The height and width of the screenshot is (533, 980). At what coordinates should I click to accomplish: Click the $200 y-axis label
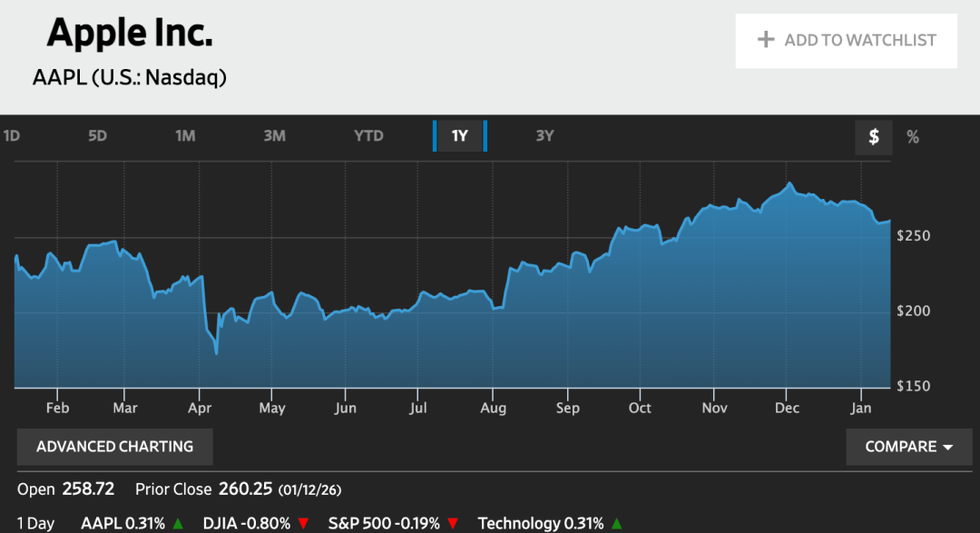913,311
